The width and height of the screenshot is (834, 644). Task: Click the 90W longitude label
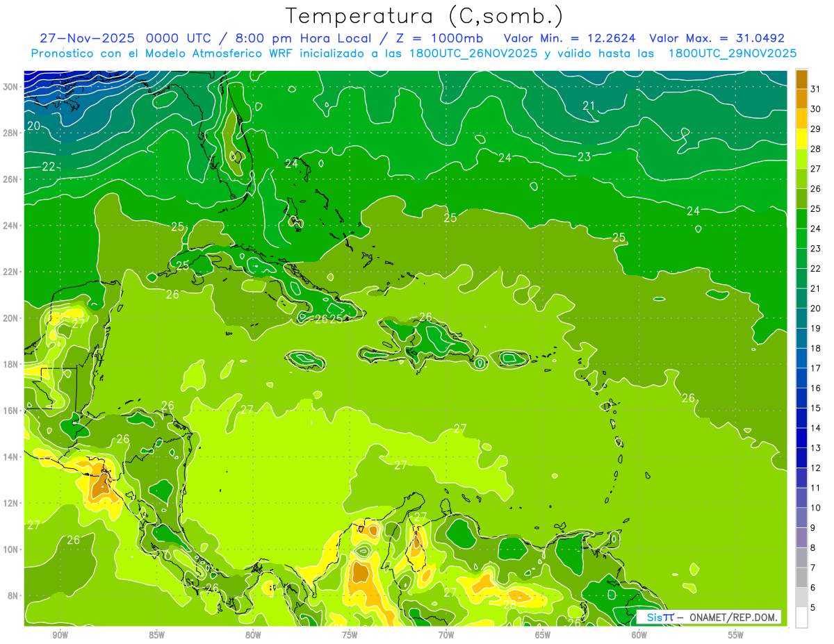(60, 636)
